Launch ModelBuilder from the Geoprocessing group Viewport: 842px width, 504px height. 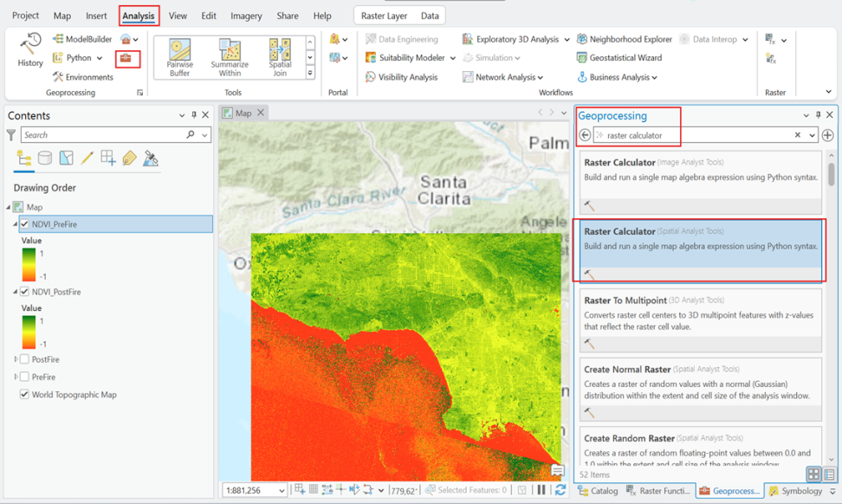coord(82,39)
